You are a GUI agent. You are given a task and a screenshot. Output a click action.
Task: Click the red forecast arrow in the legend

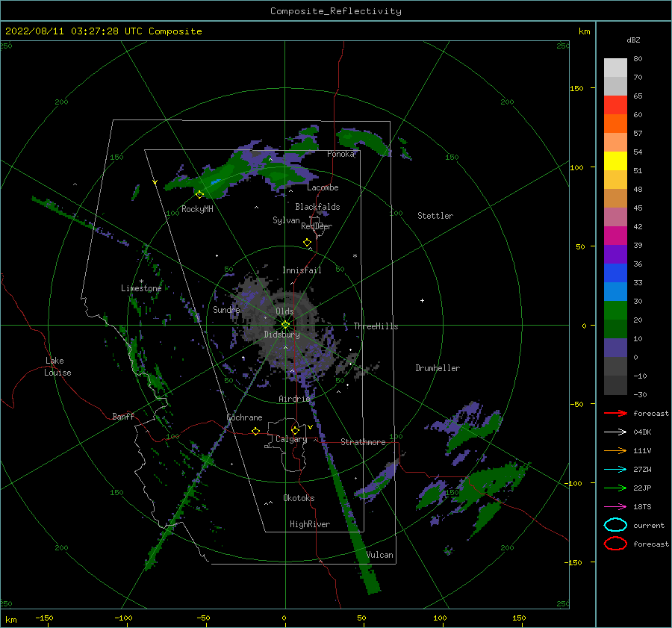pos(615,413)
